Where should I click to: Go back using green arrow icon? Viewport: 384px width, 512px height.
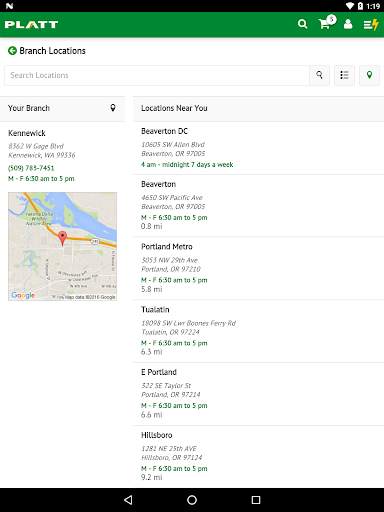pos(12,51)
